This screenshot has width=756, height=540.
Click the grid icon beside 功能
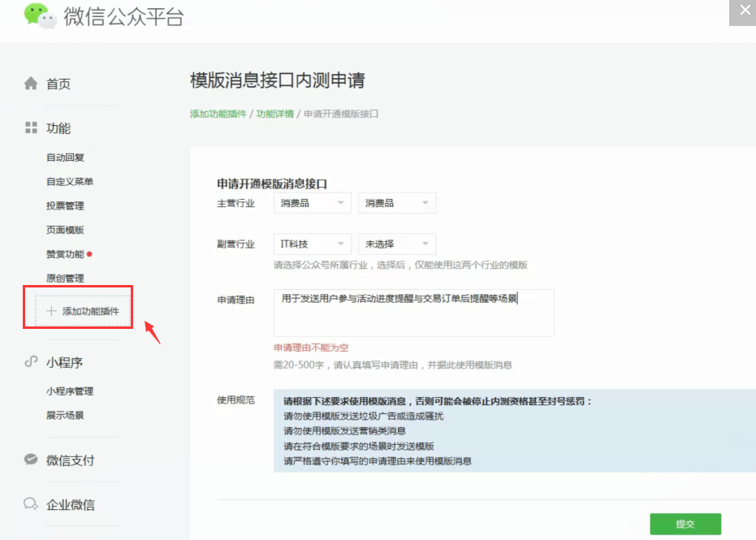31,127
